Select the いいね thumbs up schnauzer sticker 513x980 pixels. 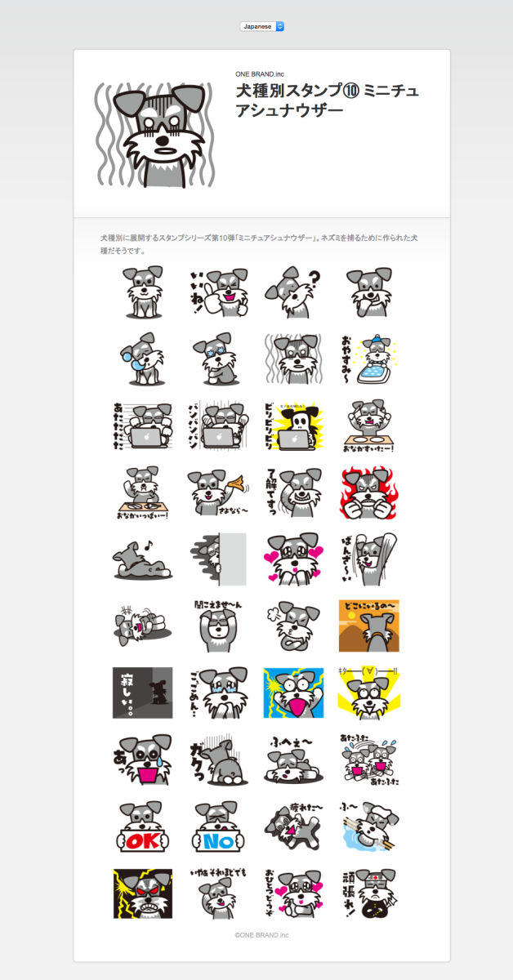(218, 292)
